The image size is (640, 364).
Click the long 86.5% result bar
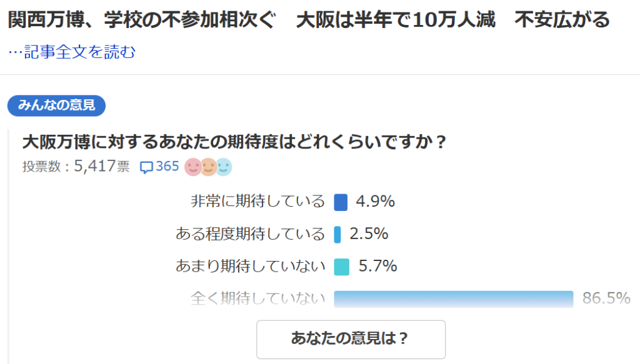(x=454, y=299)
